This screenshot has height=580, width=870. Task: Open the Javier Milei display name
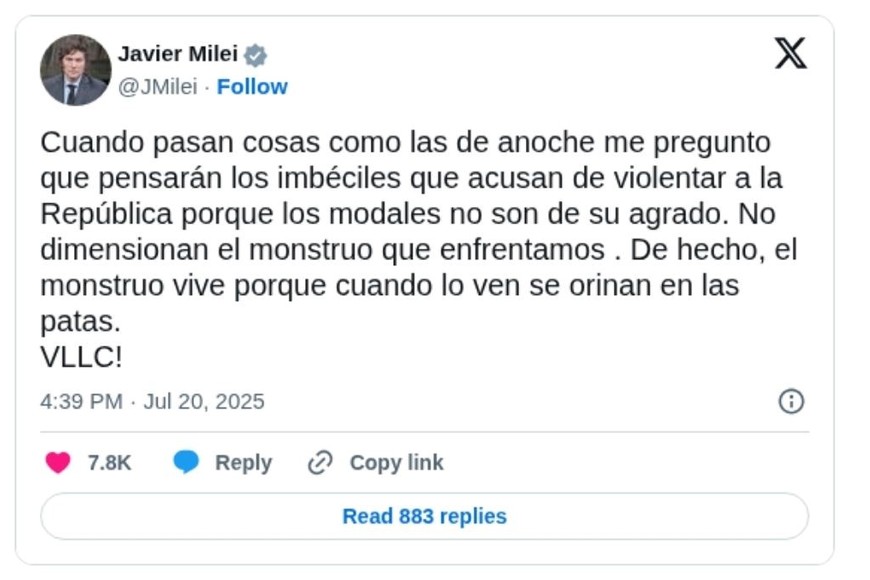(178, 55)
